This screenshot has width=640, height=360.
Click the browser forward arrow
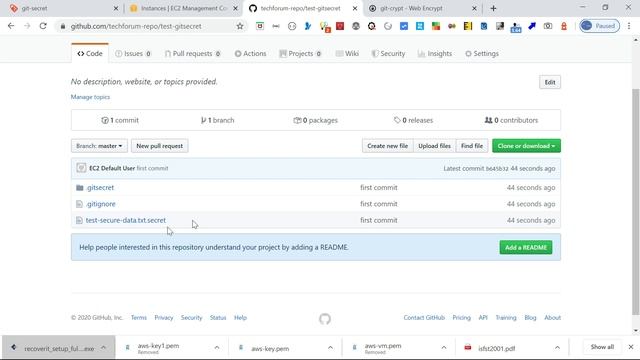click(27, 26)
